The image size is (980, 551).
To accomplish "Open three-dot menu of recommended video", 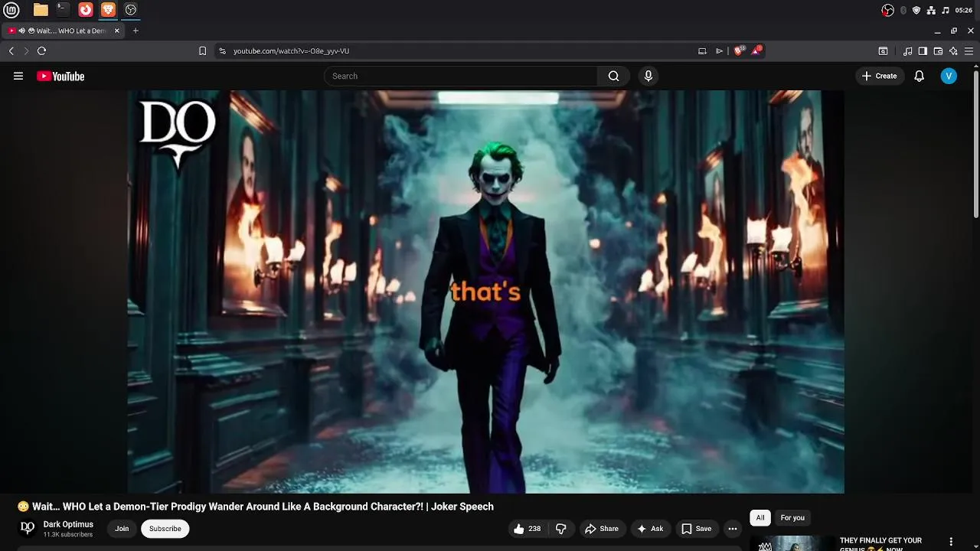I will coord(951,542).
